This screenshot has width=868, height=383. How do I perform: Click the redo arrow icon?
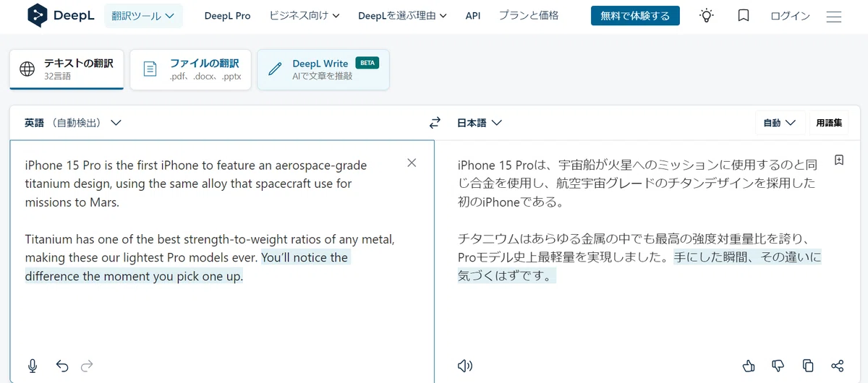(x=88, y=366)
